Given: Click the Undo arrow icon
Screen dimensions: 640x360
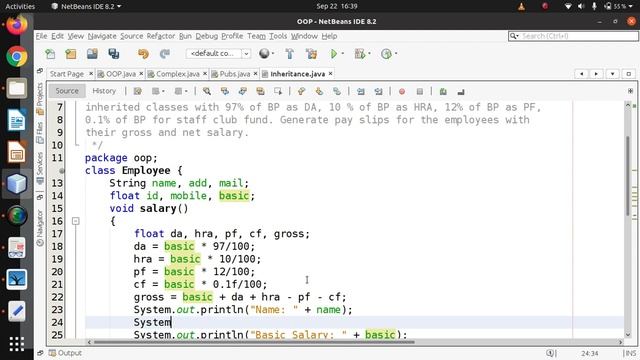Looking at the screenshot, I should click(143, 54).
